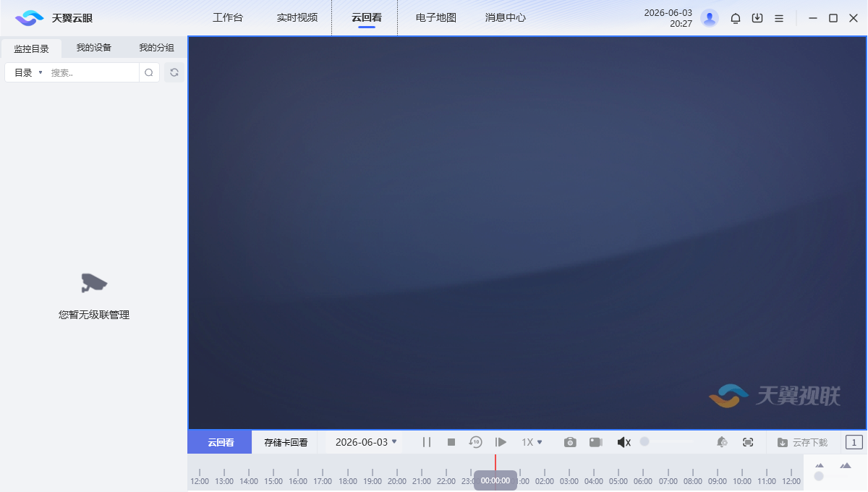Screen dimensions: 868x492
Task: Select the video playback pane
Action: [x=527, y=233]
